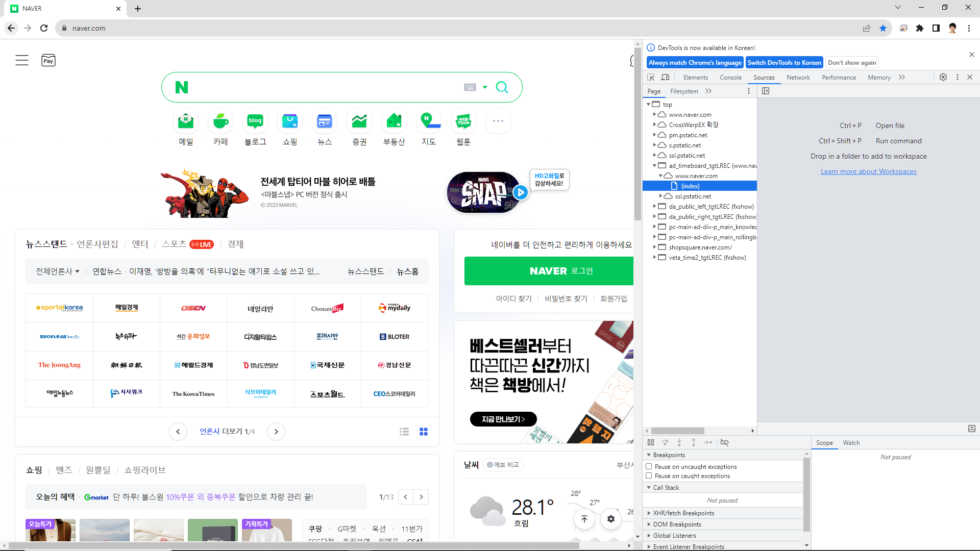Screen dimensions: 980x551
Task: Select the DevTools inspect element icon
Action: [x=651, y=77]
